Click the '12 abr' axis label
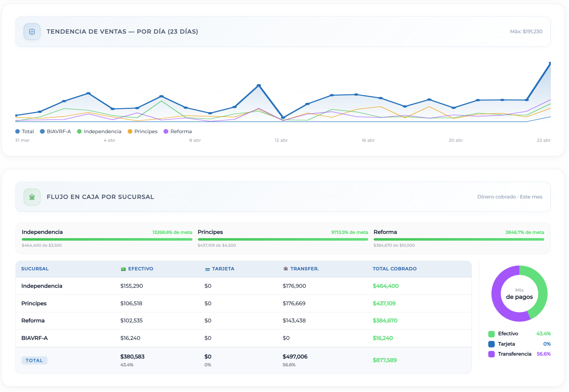 [281, 140]
